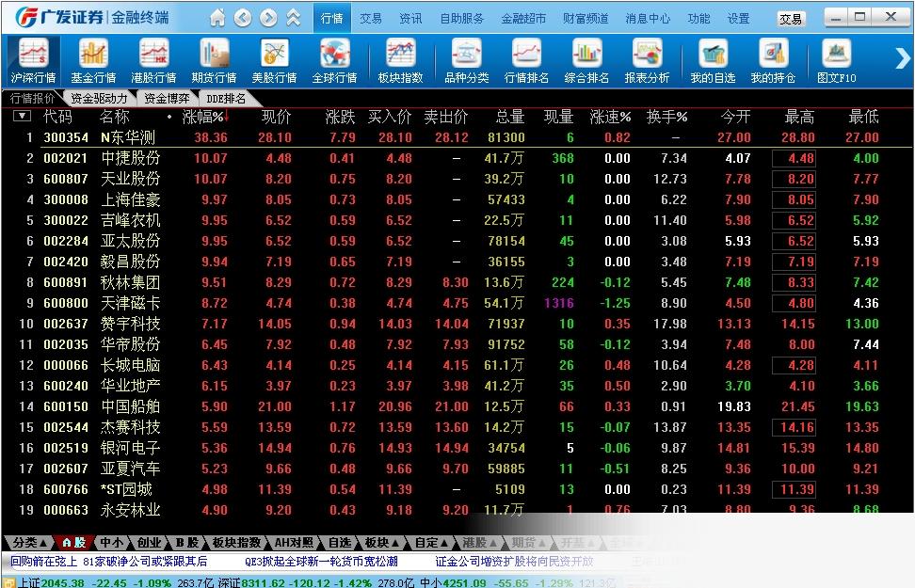Open 品种分类 category icon
915x588 pixels.
tap(466, 60)
